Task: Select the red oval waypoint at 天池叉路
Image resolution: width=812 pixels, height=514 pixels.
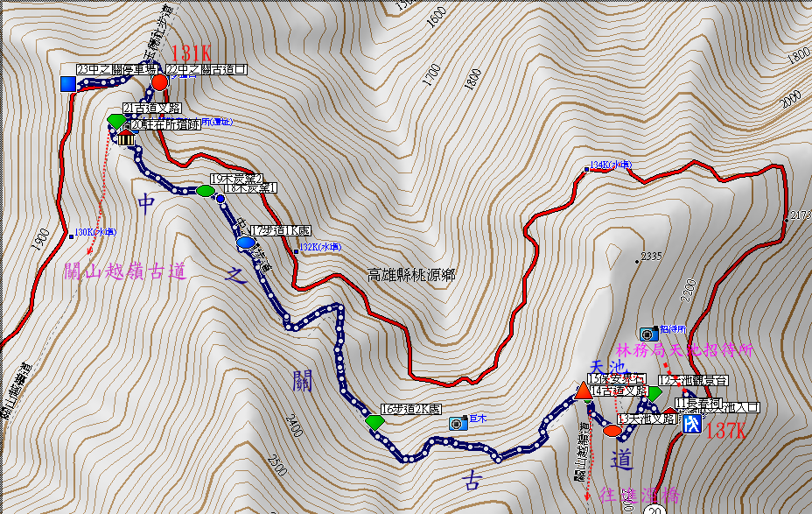Action: click(612, 429)
